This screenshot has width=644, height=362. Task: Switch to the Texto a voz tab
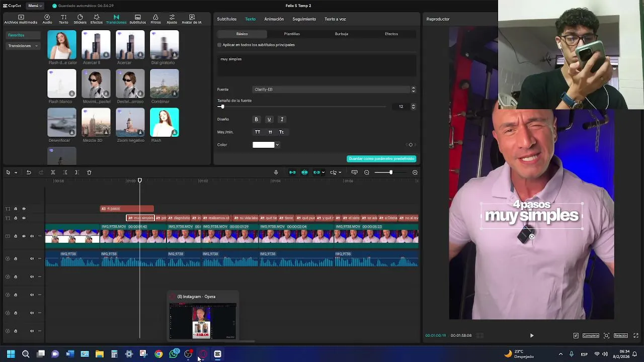click(335, 19)
